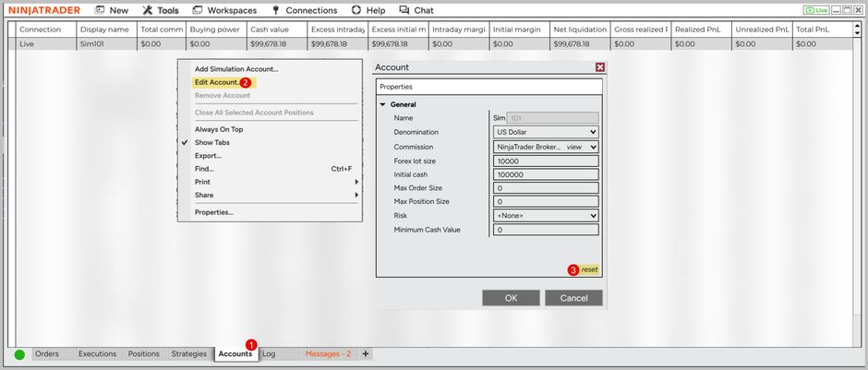
Task: Switch to the Positions tab
Action: click(143, 354)
